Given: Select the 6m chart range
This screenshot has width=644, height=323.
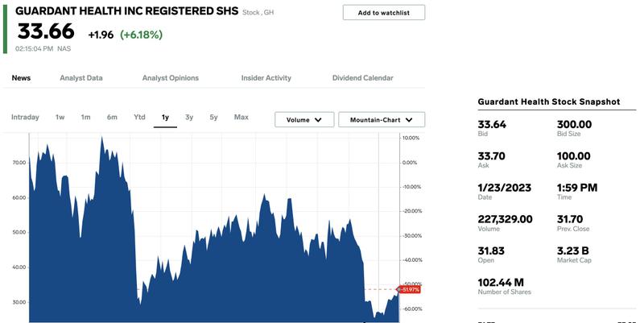Looking at the screenshot, I should coord(112,117).
